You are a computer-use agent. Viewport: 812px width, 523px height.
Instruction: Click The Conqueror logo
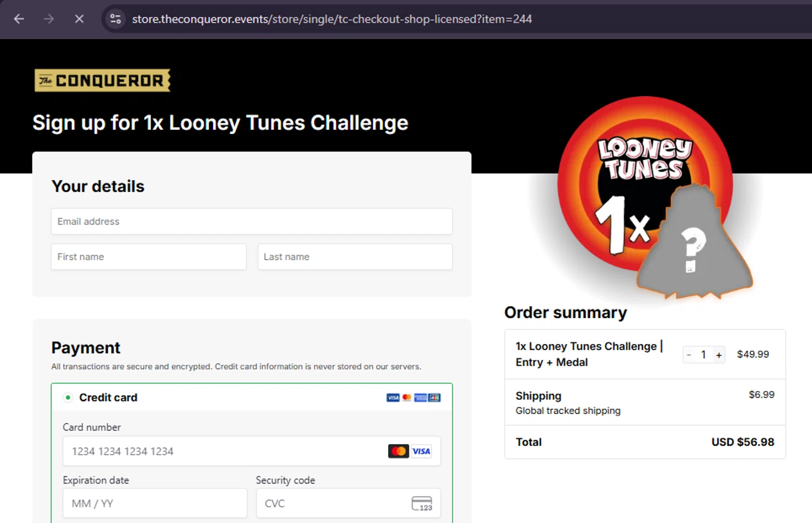click(102, 81)
